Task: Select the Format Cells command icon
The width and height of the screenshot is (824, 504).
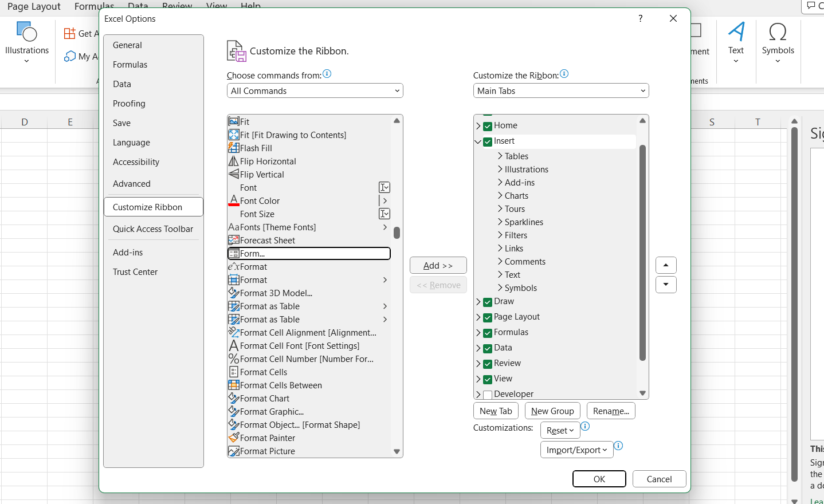Action: [233, 372]
